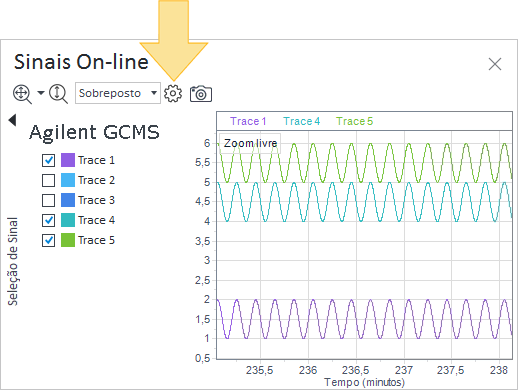
Task: Click the free zoom magnifier icon
Action: click(x=22, y=94)
